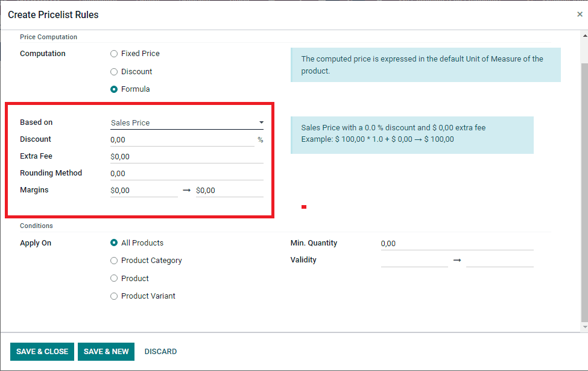Edit the Extra Fee value
This screenshot has height=371, width=588.
(x=181, y=156)
